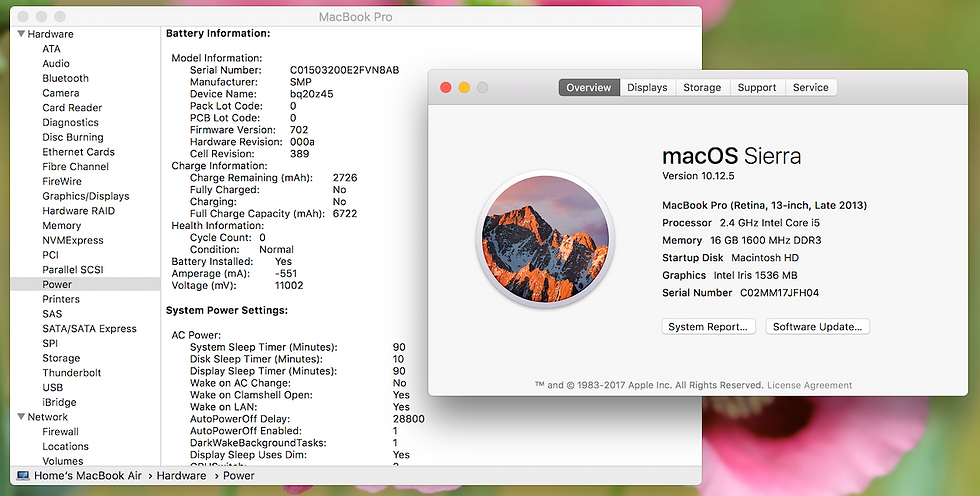Viewport: 980px width, 496px height.
Task: Open Storage in the hardware list
Action: [x=61, y=358]
